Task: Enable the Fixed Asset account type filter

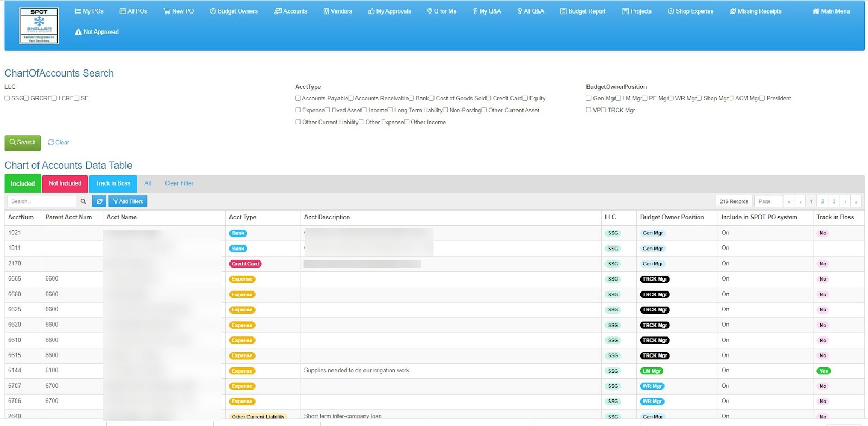Action: [327, 110]
